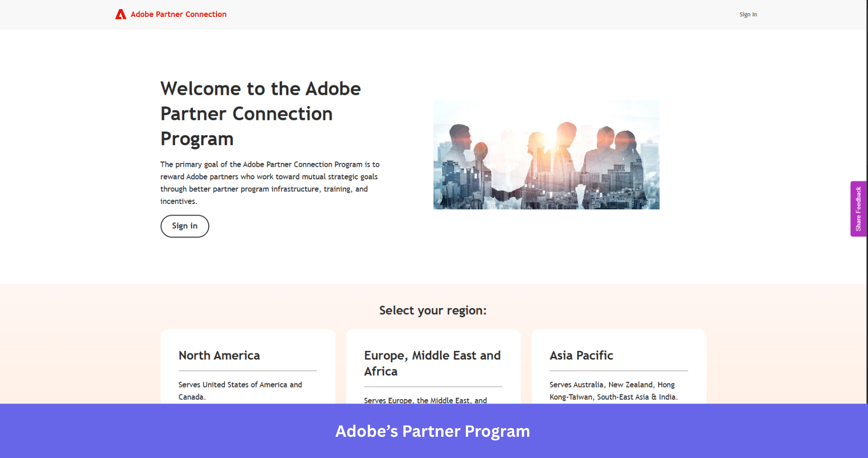
Task: Click the Serves Australia, New Zealand text
Action: click(613, 391)
